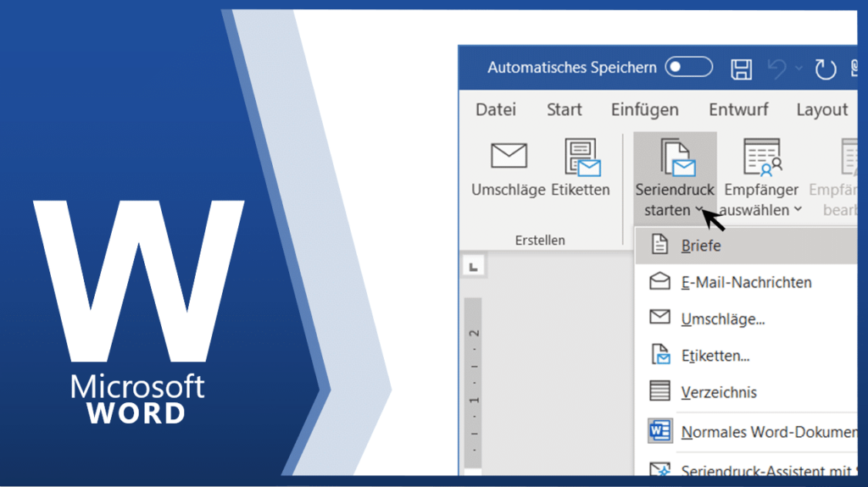Toggle the Automatisches Speichern switch

point(687,68)
